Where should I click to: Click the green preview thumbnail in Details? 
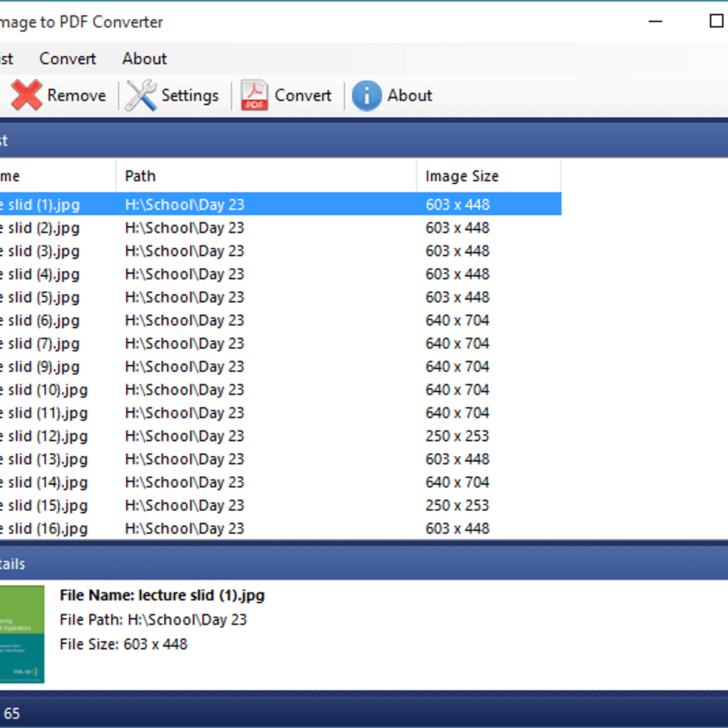22,635
